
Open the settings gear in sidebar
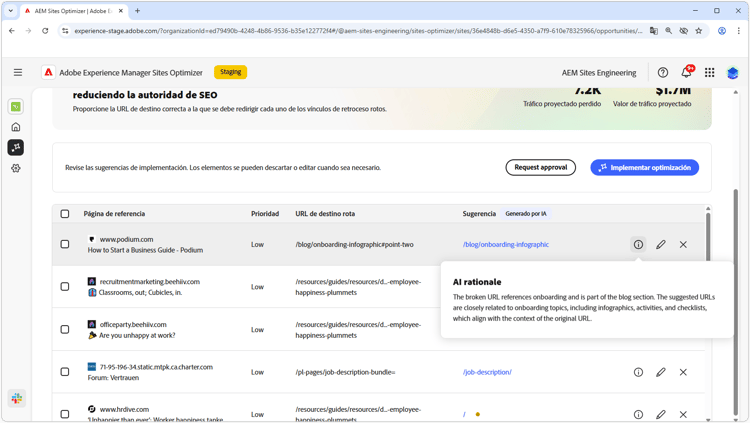(16, 168)
